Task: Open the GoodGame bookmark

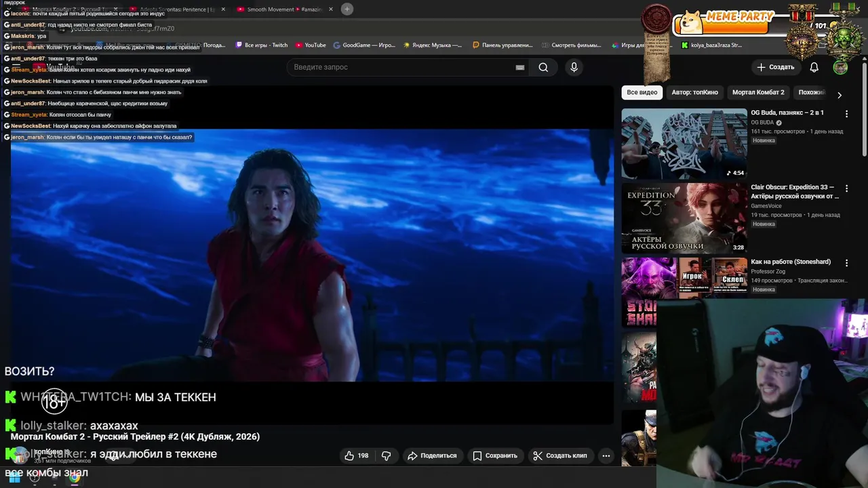Action: click(x=364, y=45)
